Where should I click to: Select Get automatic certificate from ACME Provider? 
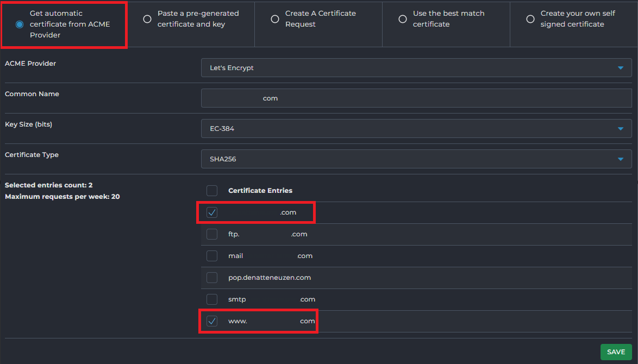pos(20,24)
